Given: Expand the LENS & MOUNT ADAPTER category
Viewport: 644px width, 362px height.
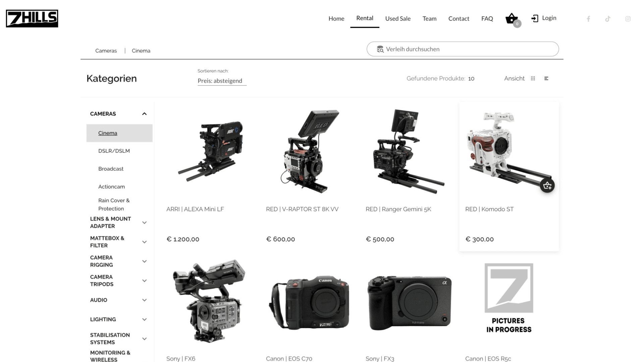Looking at the screenshot, I should (144, 223).
